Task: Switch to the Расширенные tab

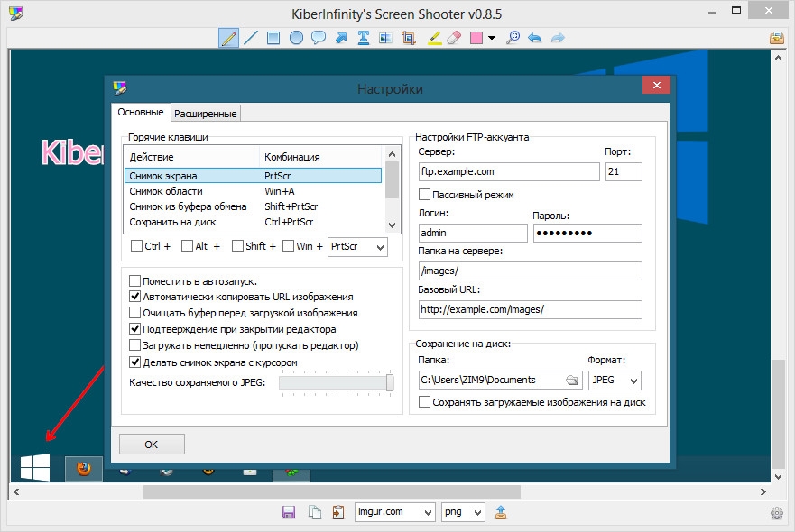Action: click(206, 114)
